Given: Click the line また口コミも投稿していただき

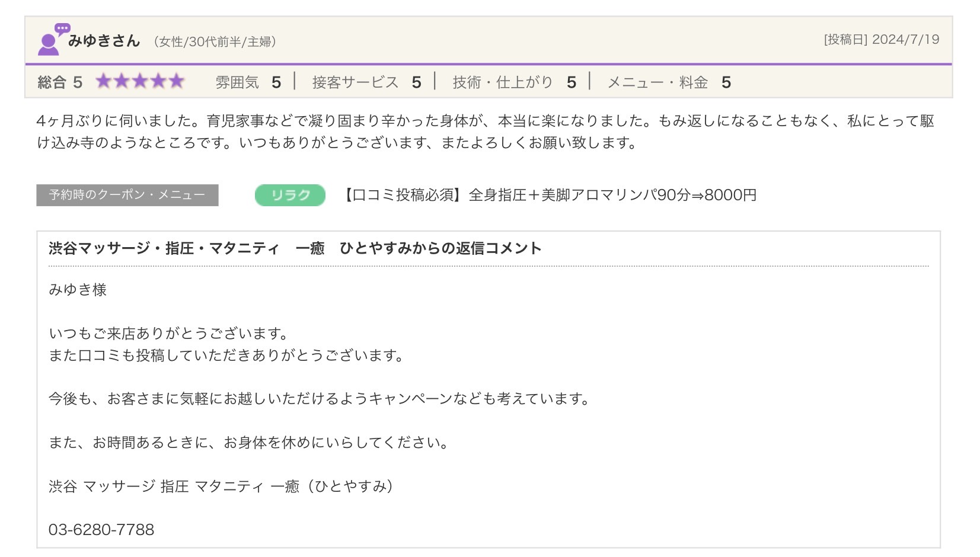Looking at the screenshot, I should tap(228, 356).
